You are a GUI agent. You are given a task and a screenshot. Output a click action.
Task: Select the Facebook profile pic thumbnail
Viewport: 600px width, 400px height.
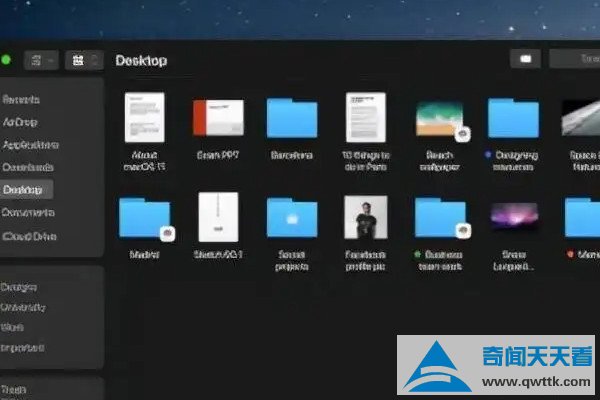tap(365, 217)
